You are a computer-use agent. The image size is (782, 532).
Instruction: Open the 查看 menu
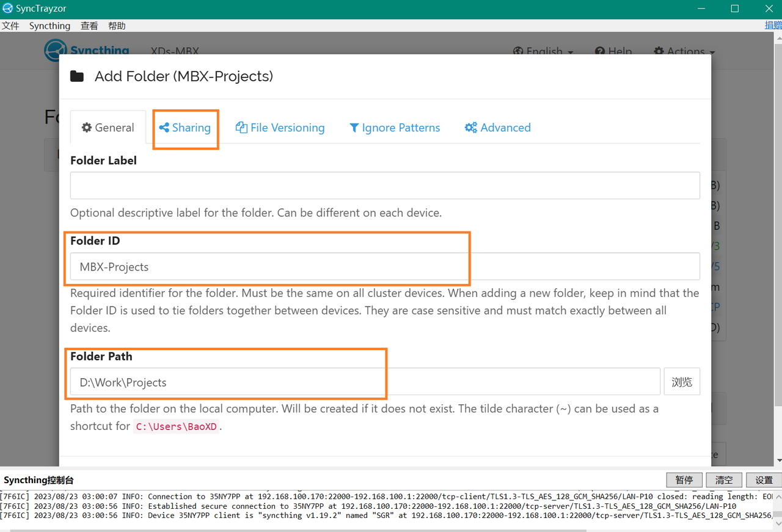(x=89, y=26)
